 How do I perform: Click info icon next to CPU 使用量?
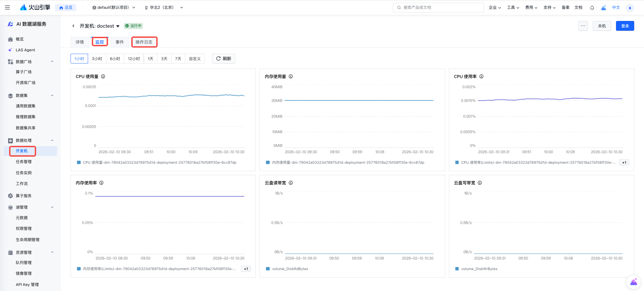pyautogui.click(x=103, y=77)
